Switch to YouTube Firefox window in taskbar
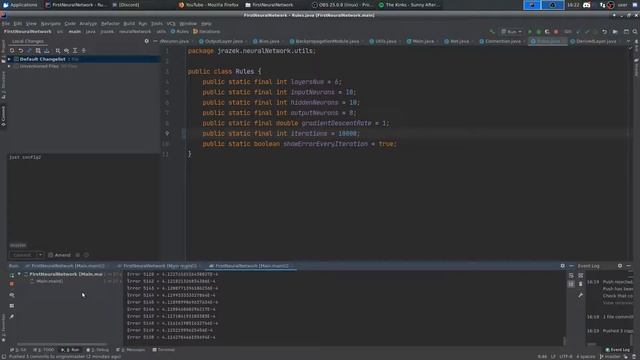The width and height of the screenshot is (640, 360). pyautogui.click(x=209, y=5)
